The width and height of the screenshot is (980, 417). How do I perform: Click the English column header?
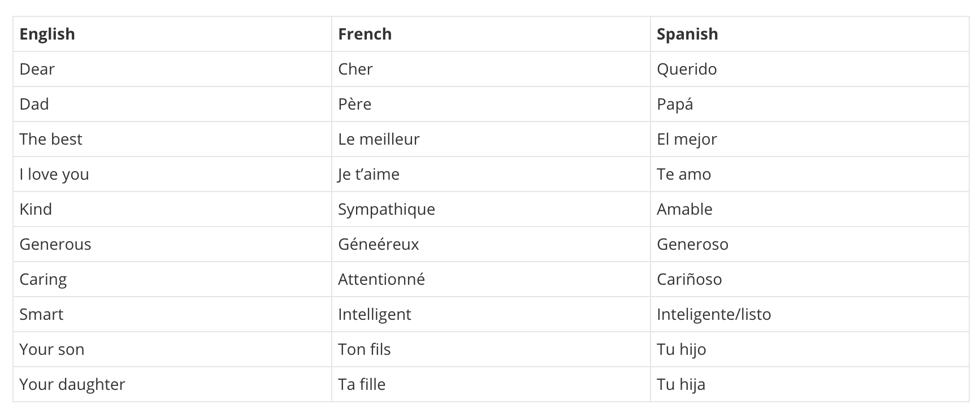172,34
